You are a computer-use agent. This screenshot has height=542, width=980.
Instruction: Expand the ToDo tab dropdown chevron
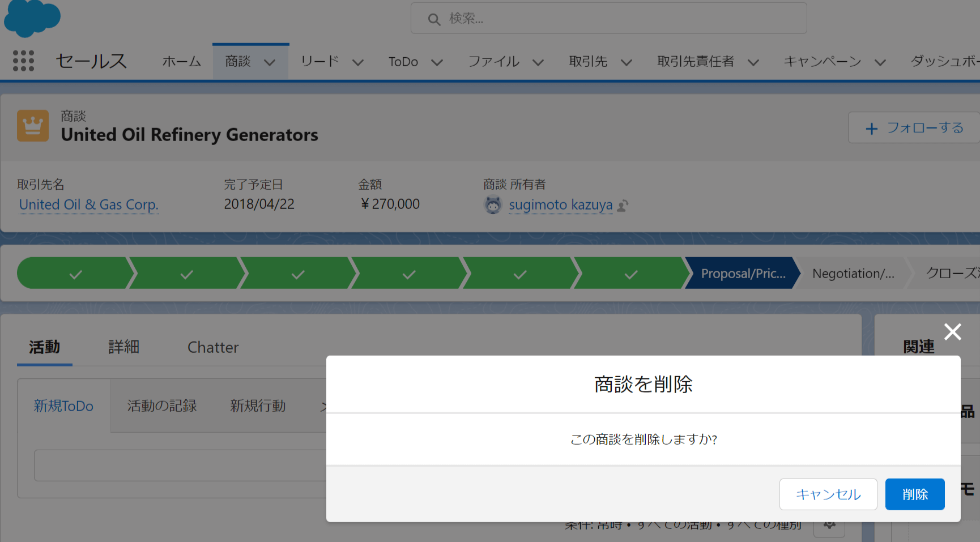click(x=437, y=62)
